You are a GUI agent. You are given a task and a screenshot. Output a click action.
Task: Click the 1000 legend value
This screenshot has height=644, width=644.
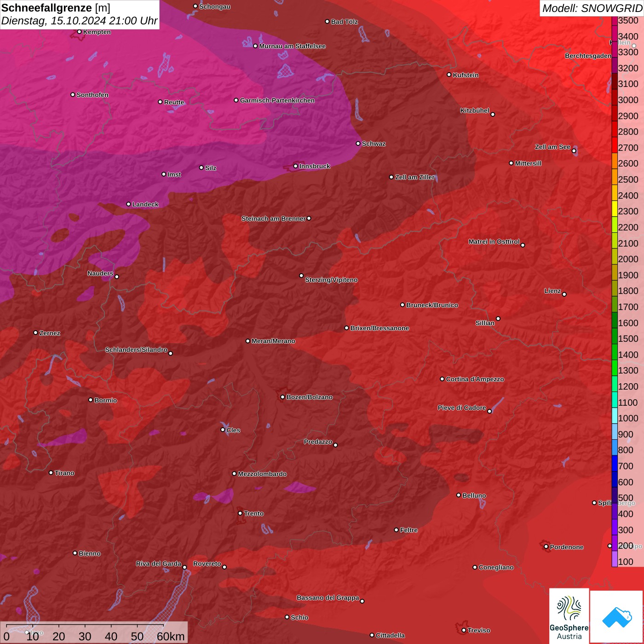tap(628, 419)
